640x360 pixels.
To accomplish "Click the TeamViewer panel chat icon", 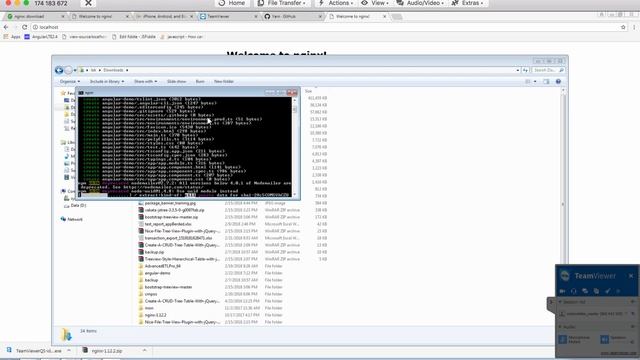I will click(585, 291).
